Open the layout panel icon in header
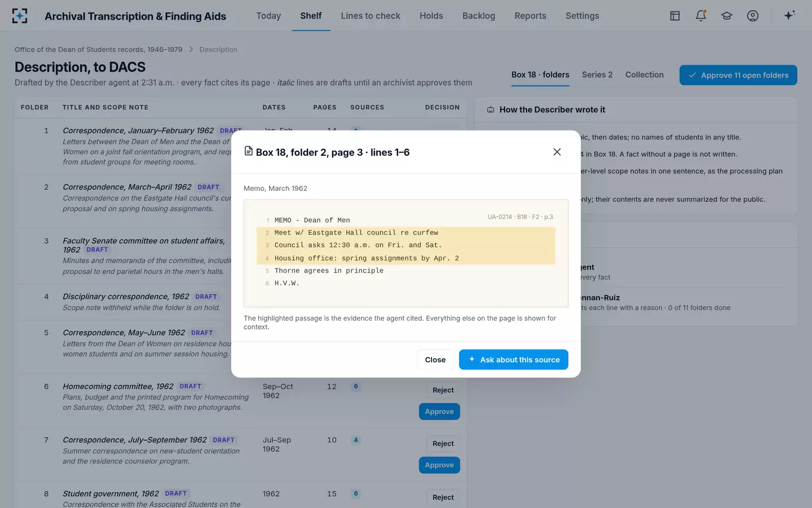Screen dimensions: 812x508 pos(675,16)
